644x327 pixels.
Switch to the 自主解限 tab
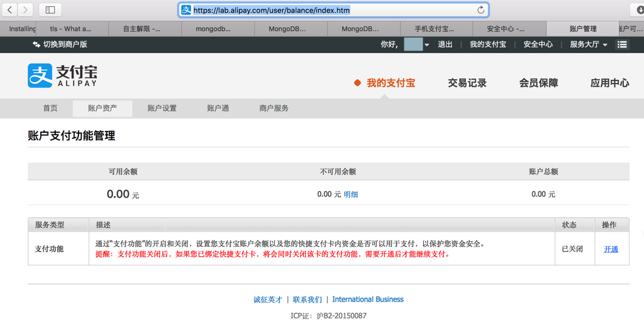click(x=145, y=29)
